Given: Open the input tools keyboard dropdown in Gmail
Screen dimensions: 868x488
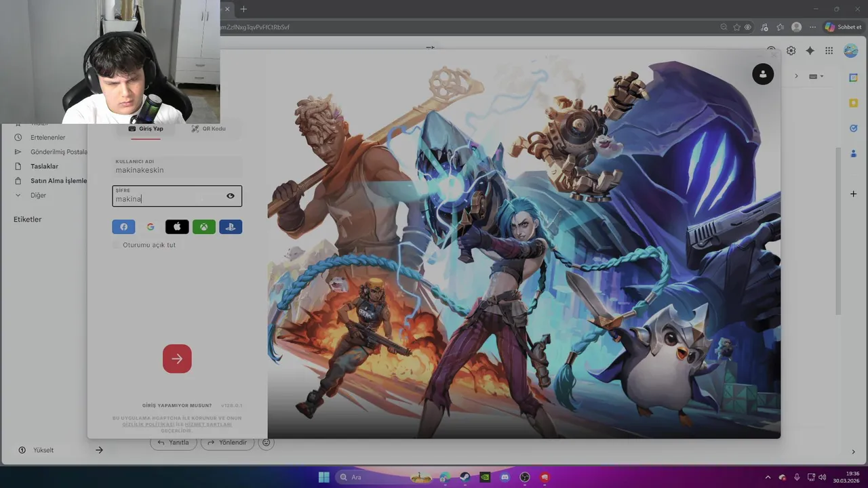Looking at the screenshot, I should (x=816, y=76).
